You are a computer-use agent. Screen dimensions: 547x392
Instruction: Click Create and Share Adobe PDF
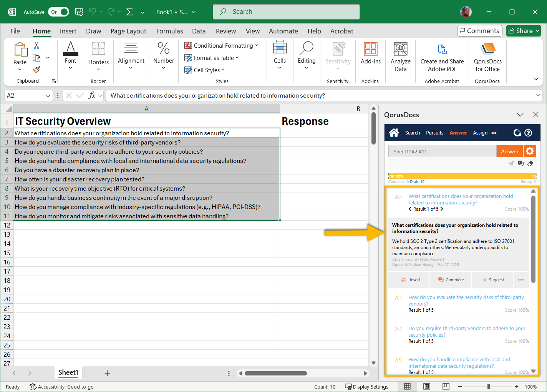pyautogui.click(x=442, y=58)
